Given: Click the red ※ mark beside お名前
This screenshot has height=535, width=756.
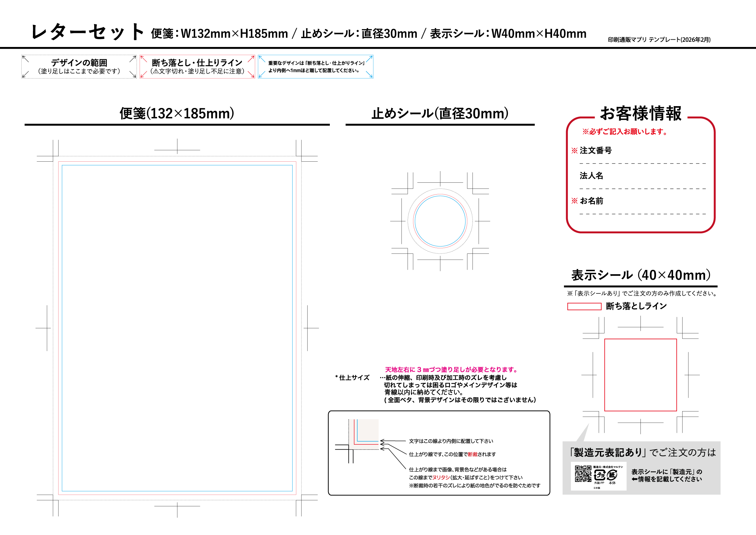Looking at the screenshot, I should tap(574, 201).
